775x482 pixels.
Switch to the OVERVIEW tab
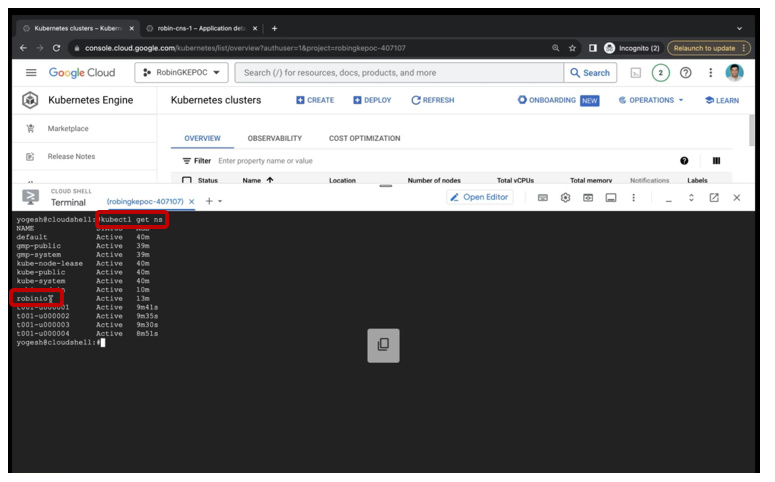tap(202, 138)
